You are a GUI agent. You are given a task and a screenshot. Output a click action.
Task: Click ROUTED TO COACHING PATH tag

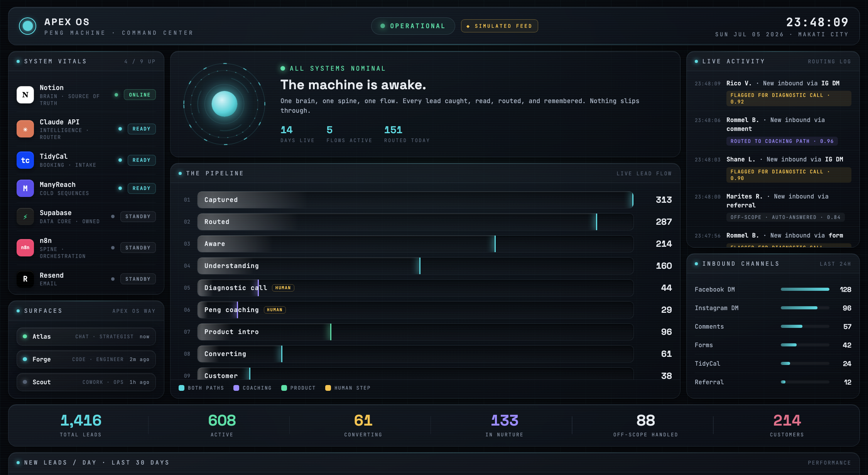[782, 141]
